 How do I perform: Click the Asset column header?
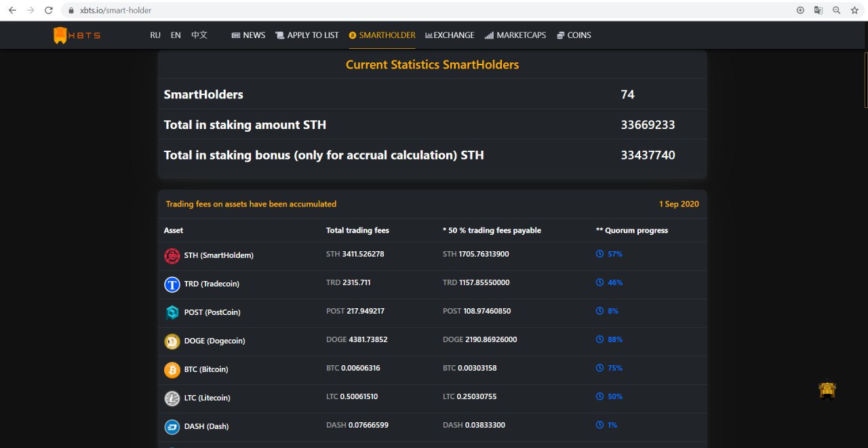(174, 230)
